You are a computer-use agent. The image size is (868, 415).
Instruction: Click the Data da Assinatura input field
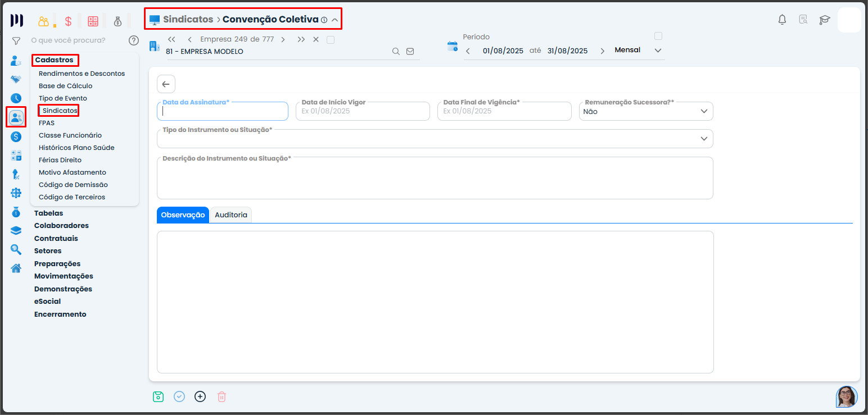click(223, 111)
